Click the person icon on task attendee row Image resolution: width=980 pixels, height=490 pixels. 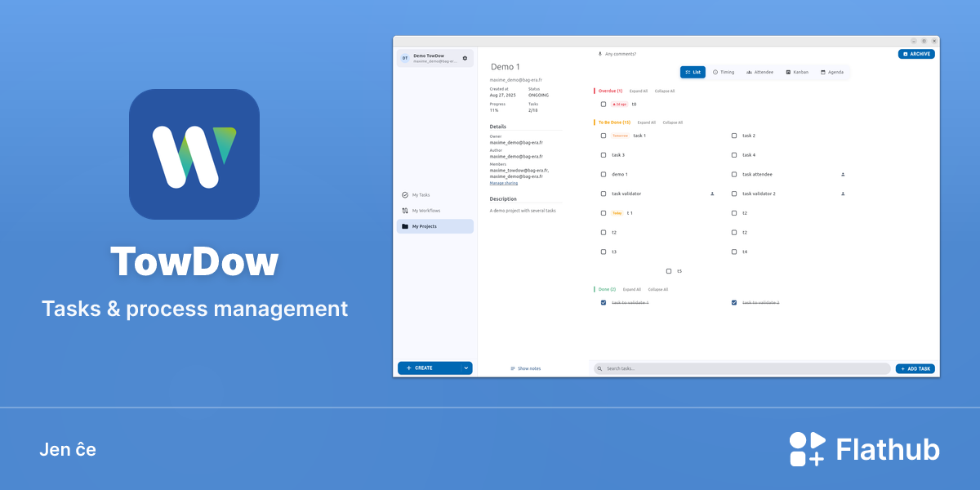[843, 174]
